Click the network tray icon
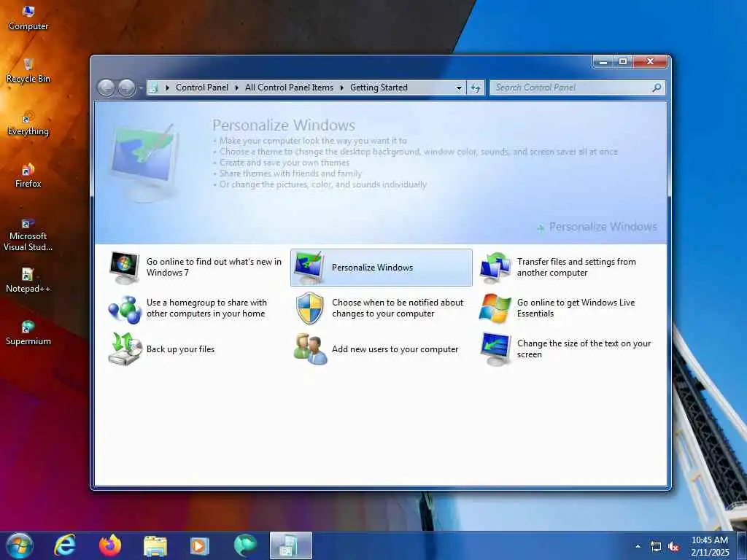 coord(656,547)
